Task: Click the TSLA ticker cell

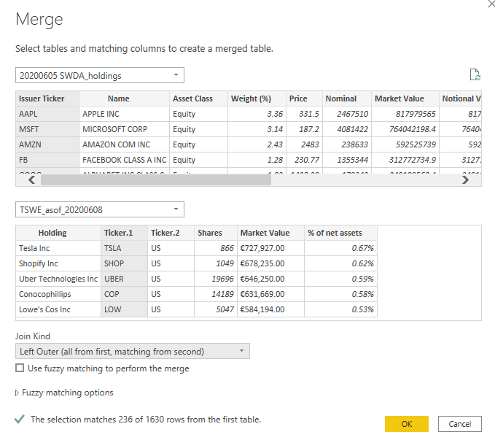Action: [125, 248]
